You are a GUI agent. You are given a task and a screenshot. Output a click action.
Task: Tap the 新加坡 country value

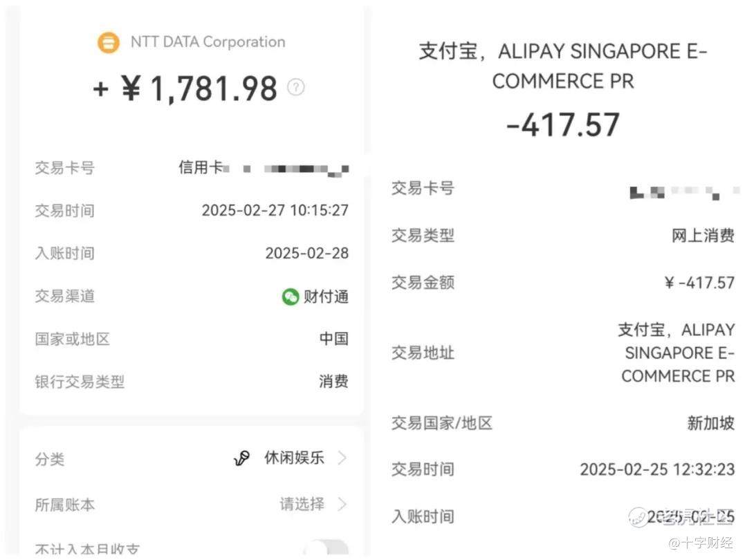(711, 423)
